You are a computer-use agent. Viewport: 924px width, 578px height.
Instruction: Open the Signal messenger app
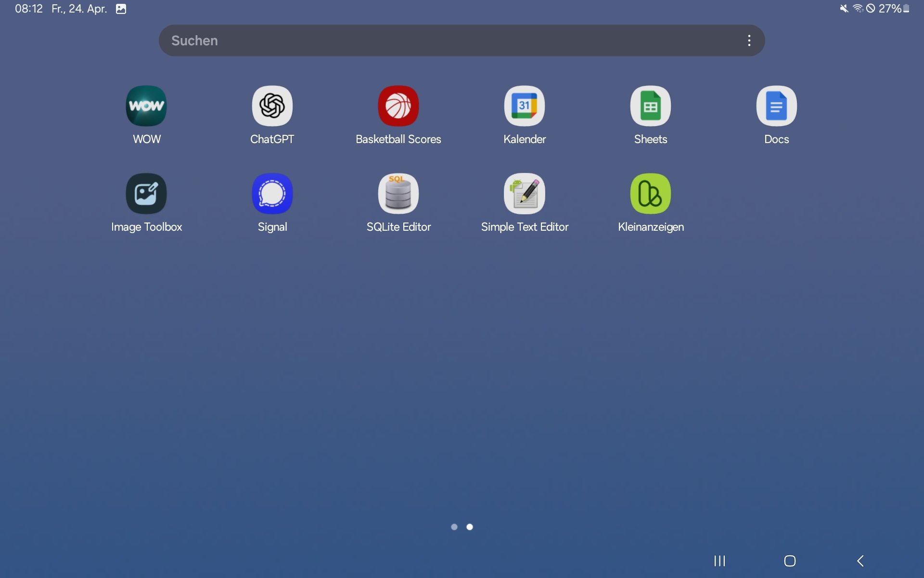tap(272, 194)
